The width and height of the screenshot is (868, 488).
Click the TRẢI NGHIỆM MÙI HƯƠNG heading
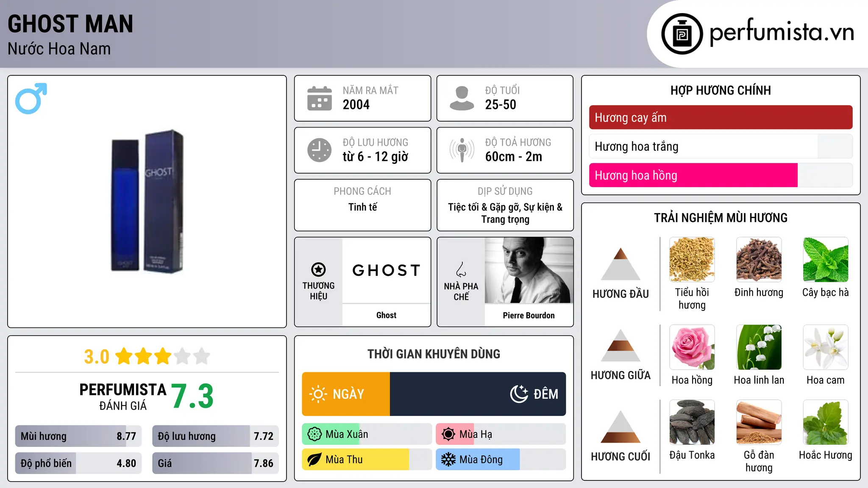[721, 218]
